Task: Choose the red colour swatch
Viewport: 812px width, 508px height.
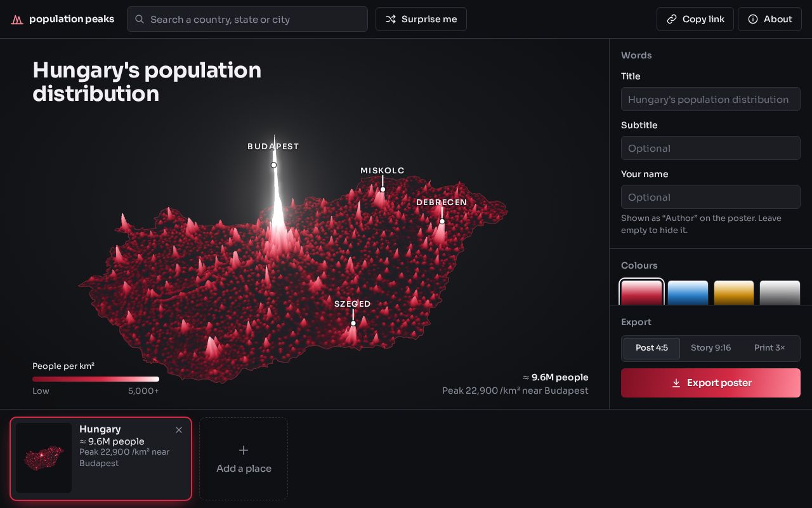Action: point(642,293)
